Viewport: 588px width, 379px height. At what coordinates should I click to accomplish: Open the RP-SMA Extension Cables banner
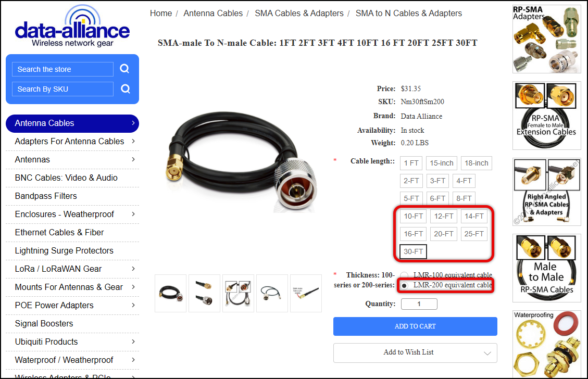click(546, 116)
